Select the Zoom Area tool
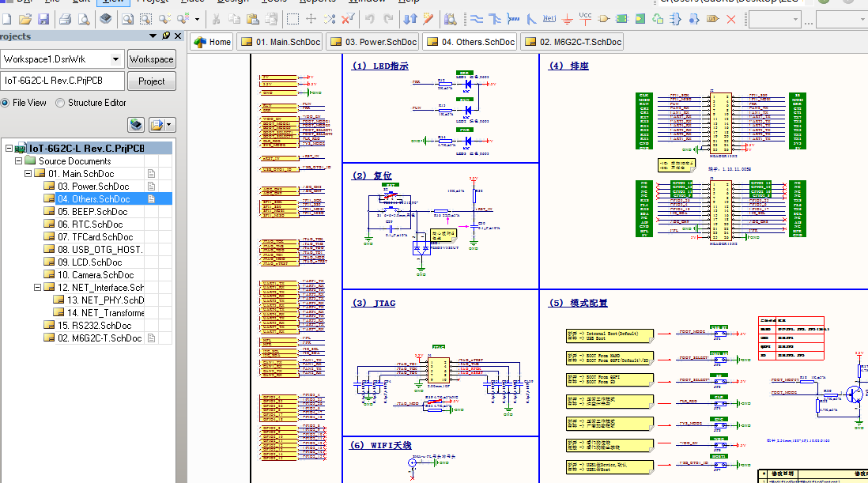Viewport: 868px width, 483px height. 145,19
